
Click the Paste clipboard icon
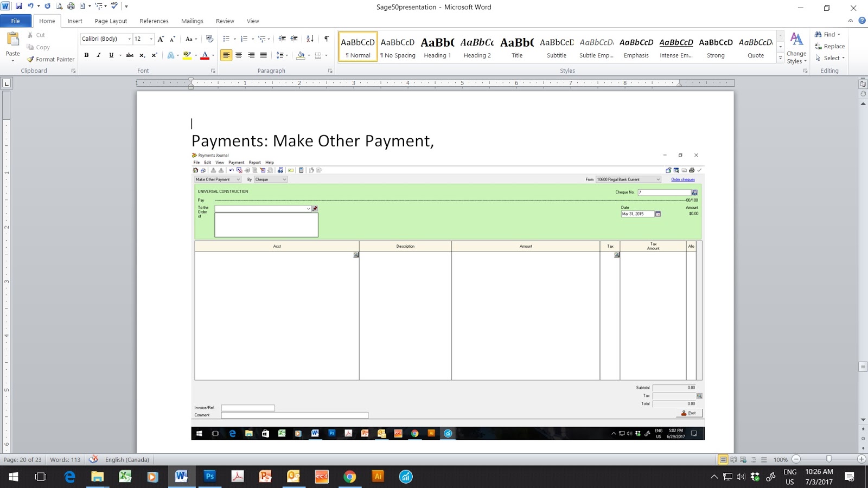coord(12,40)
